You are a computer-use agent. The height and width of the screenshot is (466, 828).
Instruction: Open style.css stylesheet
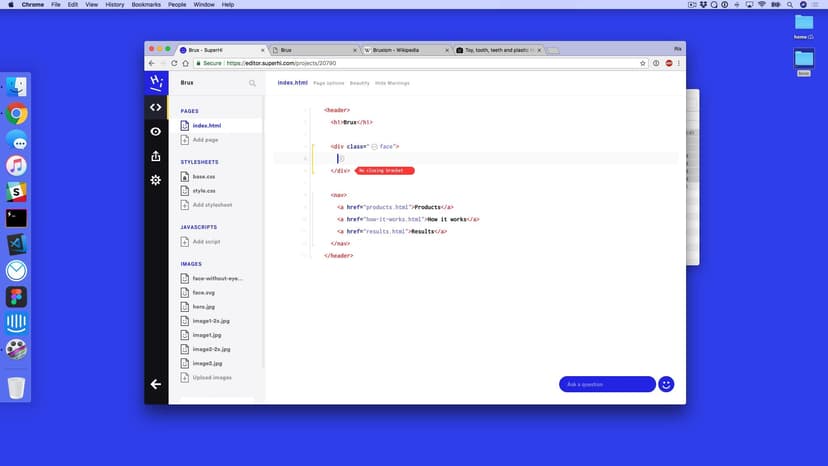pyautogui.click(x=203, y=190)
